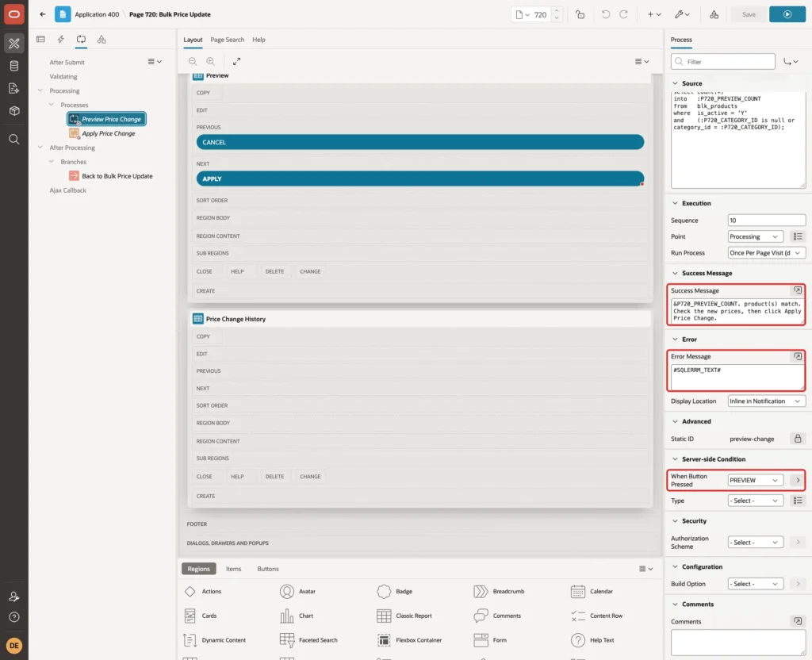Screen dimensions: 812x660
Task: Switch to Help tab
Action: point(259,40)
